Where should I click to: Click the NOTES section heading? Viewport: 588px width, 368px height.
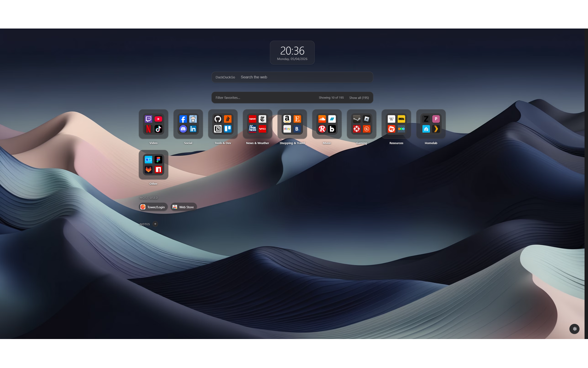[145, 224]
